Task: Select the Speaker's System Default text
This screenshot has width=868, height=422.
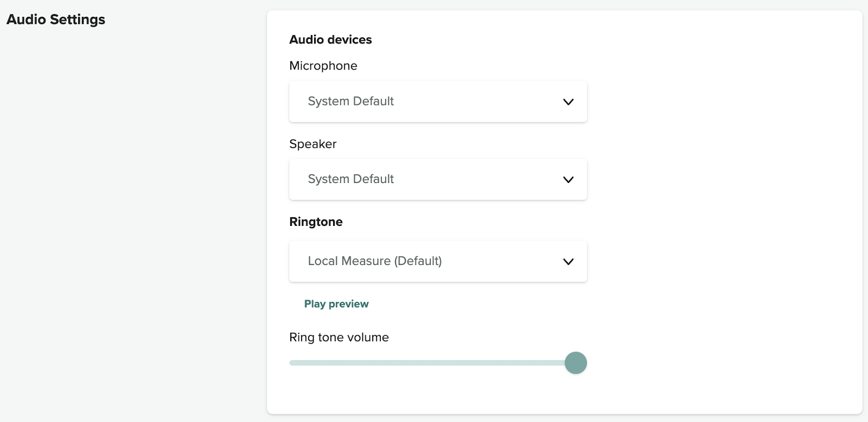Action: click(350, 179)
